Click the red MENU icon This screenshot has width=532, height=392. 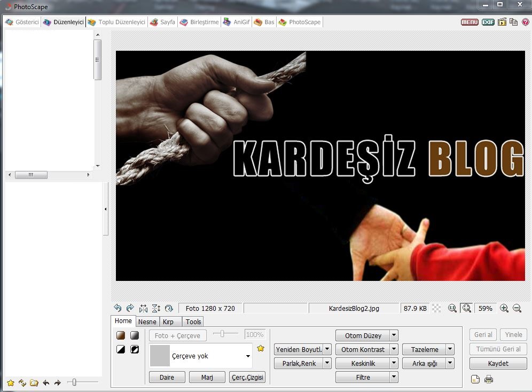point(470,22)
